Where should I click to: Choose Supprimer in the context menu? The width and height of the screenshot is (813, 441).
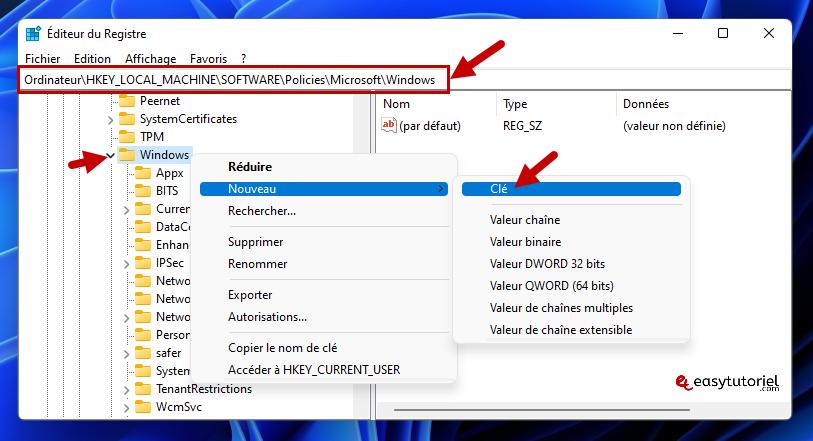(x=324, y=242)
